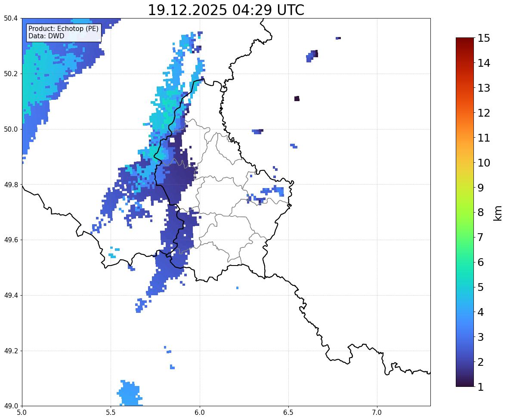
Task: Click the 'Data: DWD' text line
Action: click(x=46, y=36)
